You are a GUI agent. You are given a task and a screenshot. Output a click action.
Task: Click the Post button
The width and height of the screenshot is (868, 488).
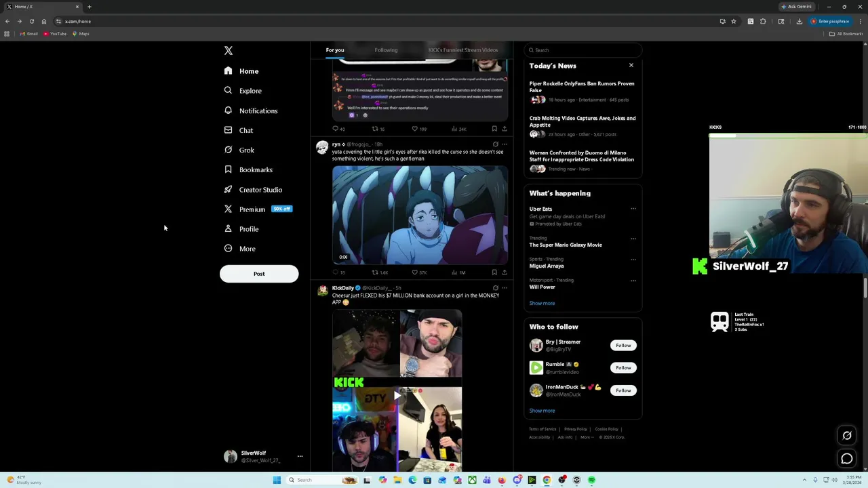click(259, 274)
